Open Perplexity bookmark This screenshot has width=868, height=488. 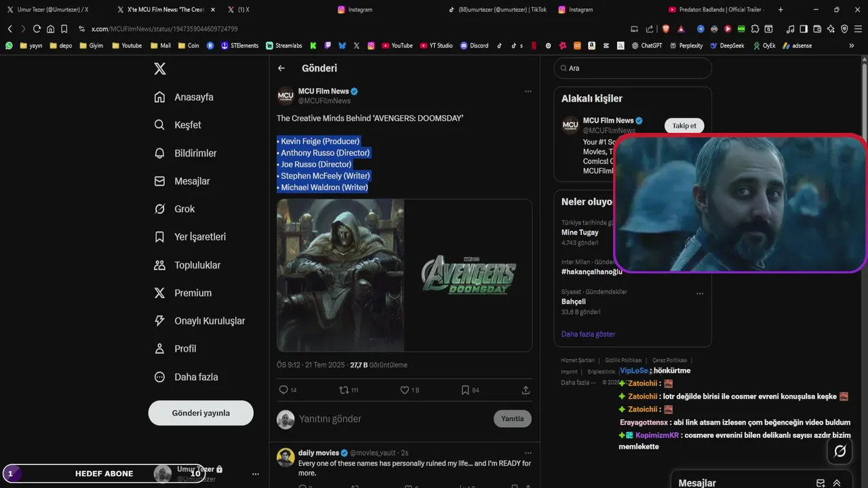pyautogui.click(x=686, y=45)
